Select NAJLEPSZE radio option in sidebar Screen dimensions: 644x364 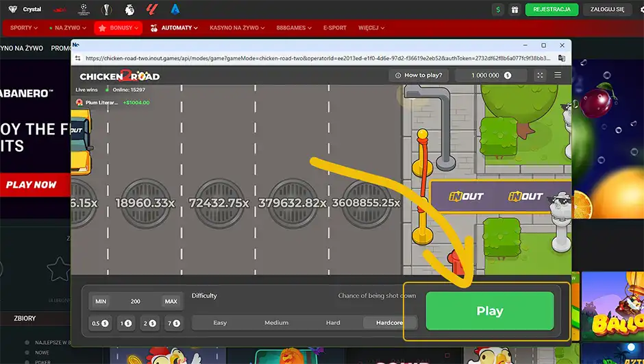tap(27, 342)
